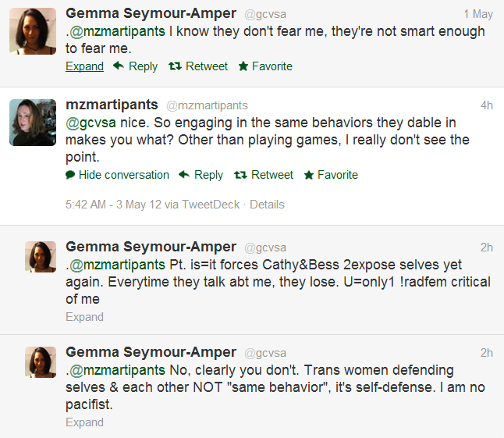This screenshot has width=504, height=438.
Task: Open the 4h timestamp on mzmartipants' tweet
Action: tap(486, 105)
